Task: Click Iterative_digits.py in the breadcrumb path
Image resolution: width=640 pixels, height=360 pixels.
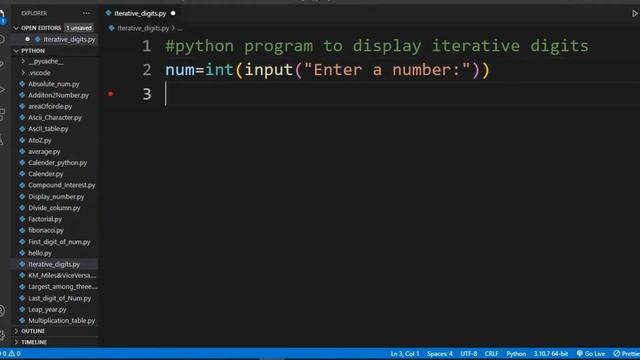Action: 143,28
